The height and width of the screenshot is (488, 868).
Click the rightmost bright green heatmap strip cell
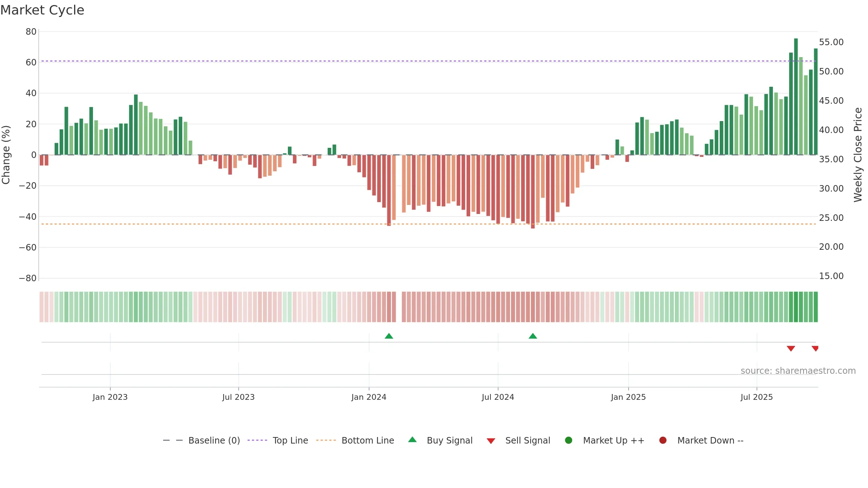coord(816,307)
